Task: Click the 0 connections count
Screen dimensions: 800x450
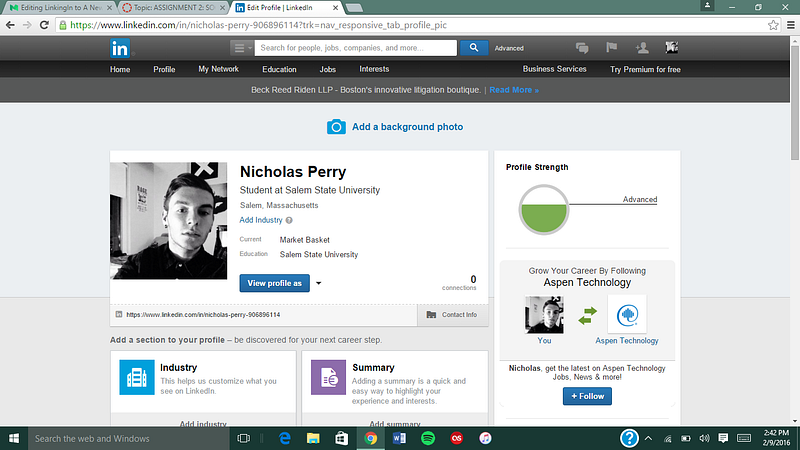Action: [459, 283]
